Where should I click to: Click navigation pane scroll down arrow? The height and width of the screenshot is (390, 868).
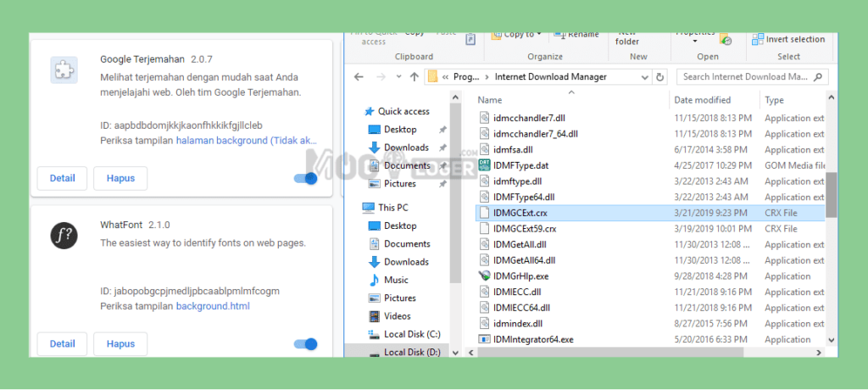pyautogui.click(x=455, y=353)
